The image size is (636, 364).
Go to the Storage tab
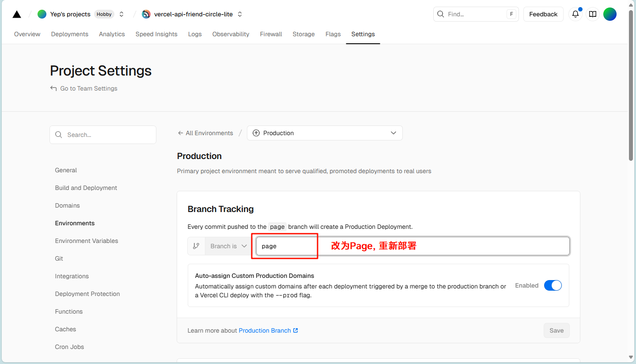(x=303, y=34)
